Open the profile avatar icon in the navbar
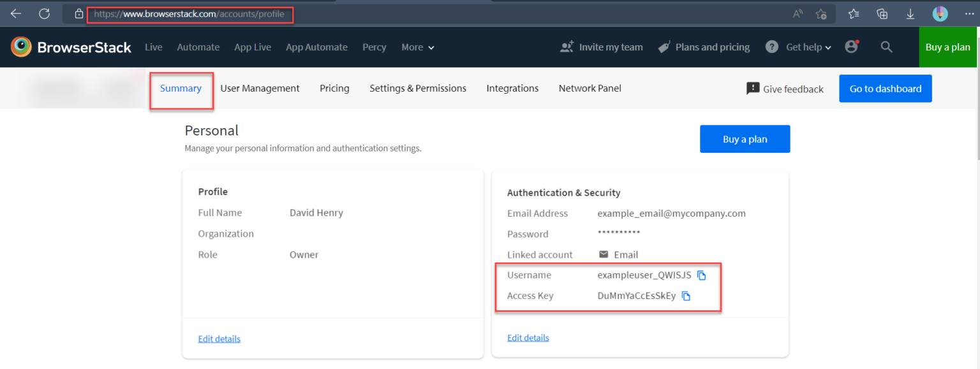Image resolution: width=980 pixels, height=369 pixels. coord(851,47)
